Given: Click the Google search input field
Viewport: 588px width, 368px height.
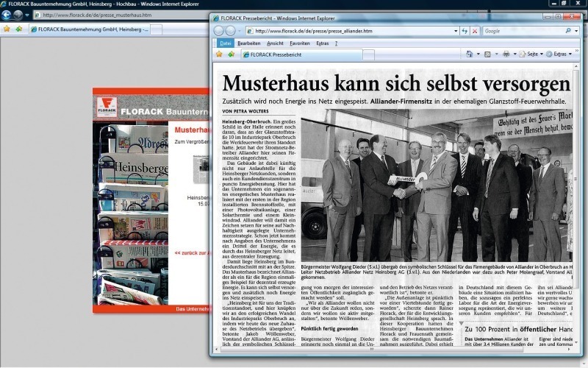Looking at the screenshot, I should 523,31.
